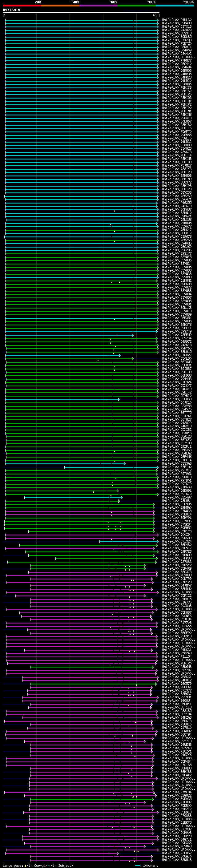
Task: Click the Large gaps legend text
Action: click(38, 865)
